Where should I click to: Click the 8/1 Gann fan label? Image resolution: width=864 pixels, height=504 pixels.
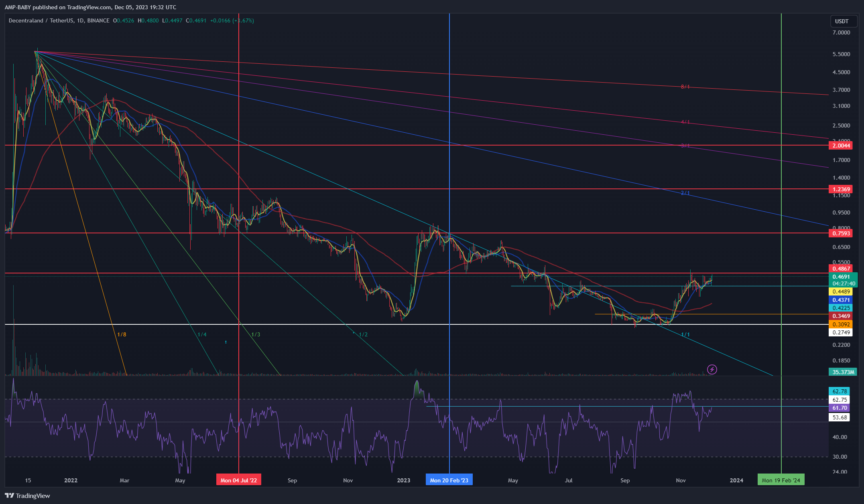pyautogui.click(x=685, y=87)
